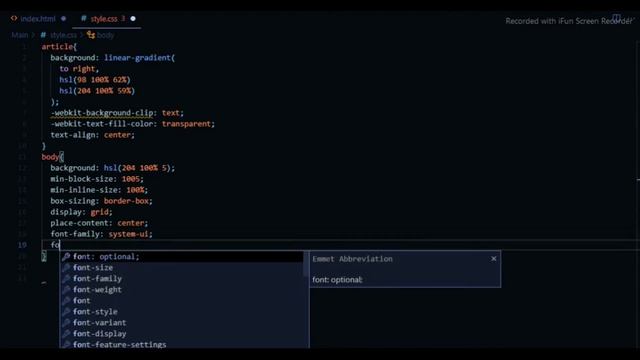Image resolution: width=640 pixels, height=360 pixels.
Task: Click the 'body{' selector line
Action: [53, 157]
